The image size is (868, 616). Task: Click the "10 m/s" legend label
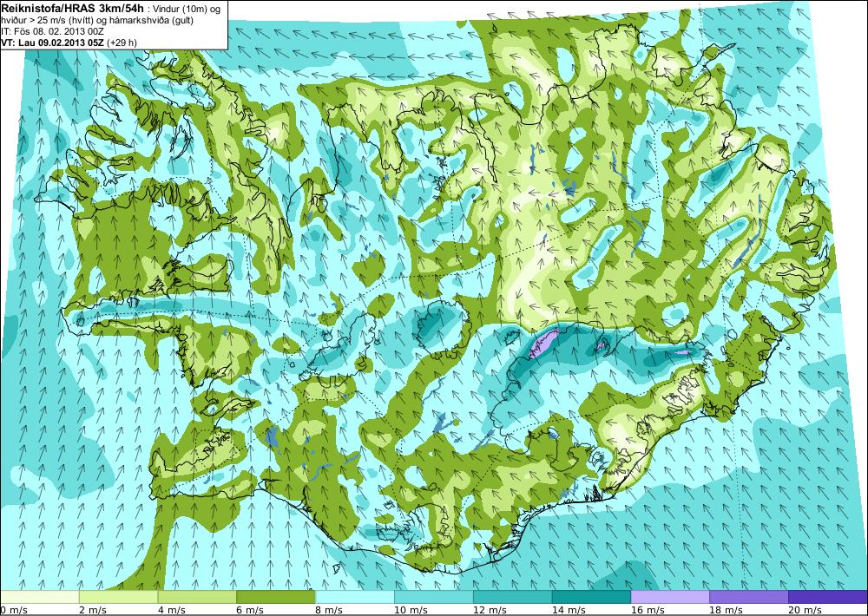(411, 610)
